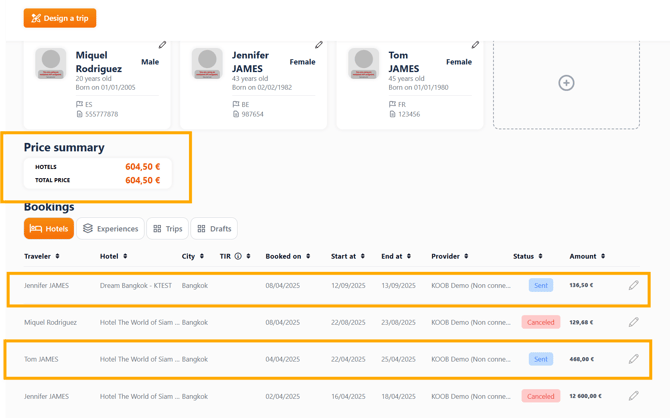The width and height of the screenshot is (670, 418).
Task: Click the Sent status badge for Jennifer JAMES
Action: coord(540,285)
